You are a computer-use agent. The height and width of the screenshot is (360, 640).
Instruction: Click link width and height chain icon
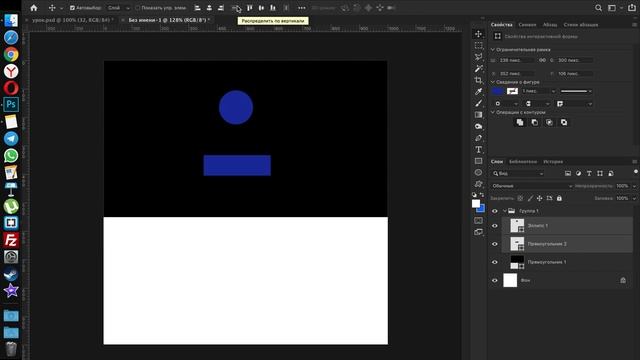(542, 60)
